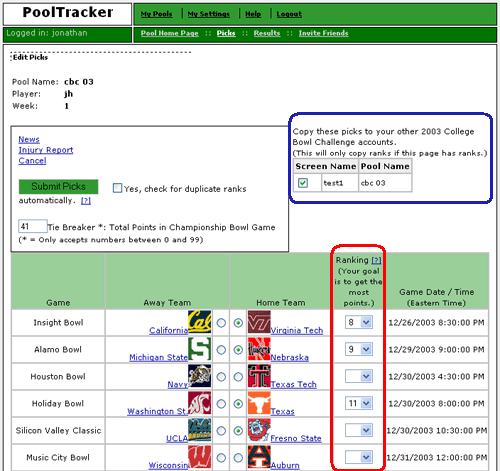Pick Navy in the Houston Bowl

point(221,377)
